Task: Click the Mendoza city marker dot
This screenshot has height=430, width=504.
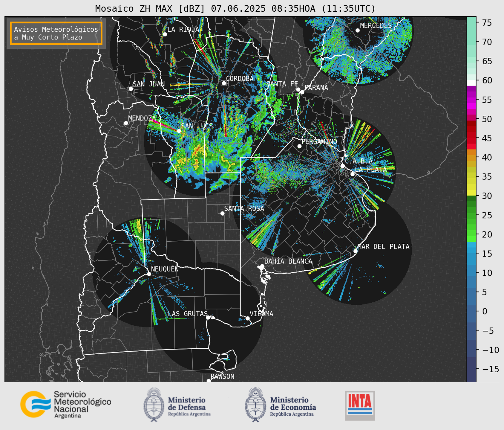Action: point(126,123)
